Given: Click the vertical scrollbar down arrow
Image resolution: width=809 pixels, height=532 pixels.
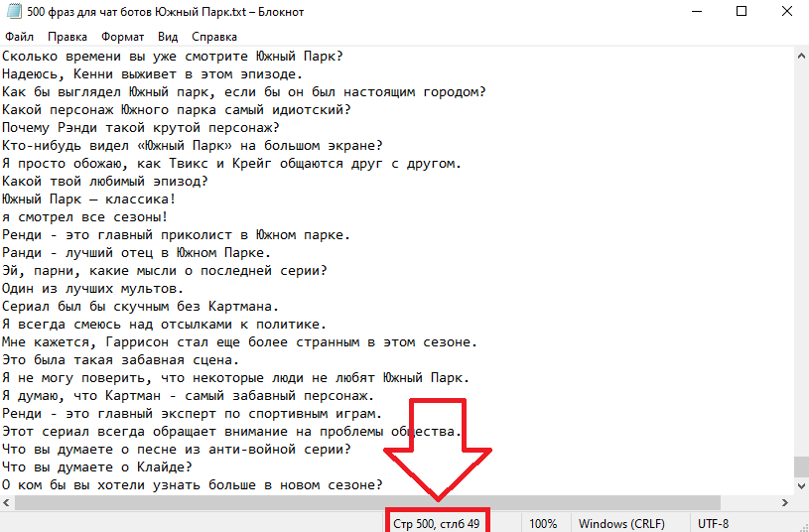Looking at the screenshot, I should point(801,485).
